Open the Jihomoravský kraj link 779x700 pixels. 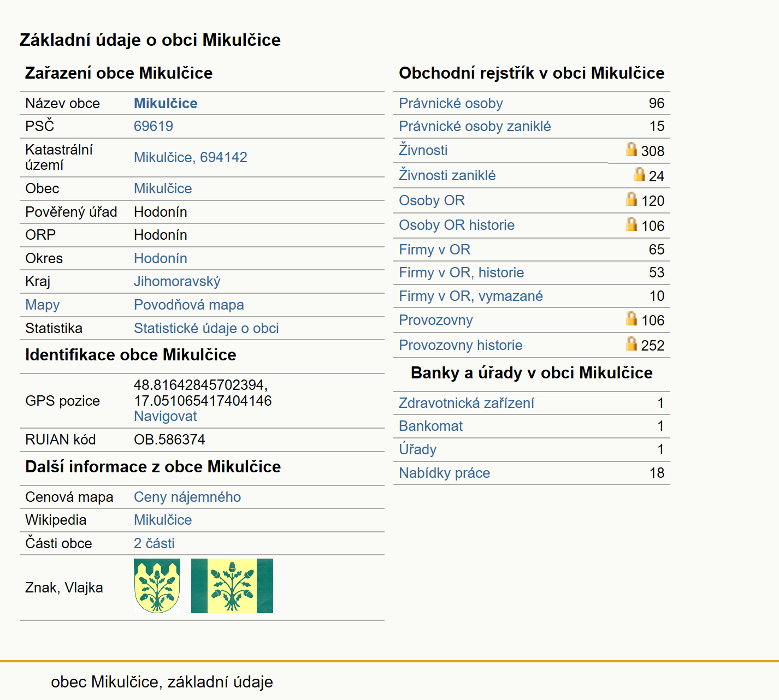point(177,281)
